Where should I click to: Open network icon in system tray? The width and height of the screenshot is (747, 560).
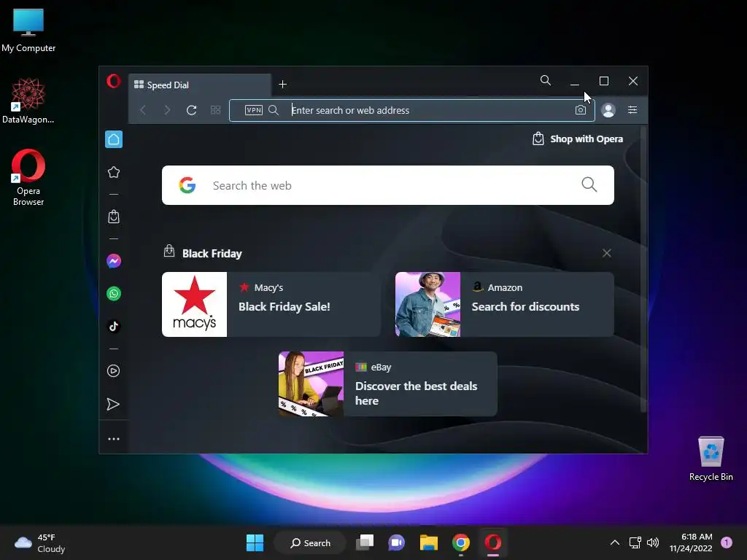tap(635, 542)
